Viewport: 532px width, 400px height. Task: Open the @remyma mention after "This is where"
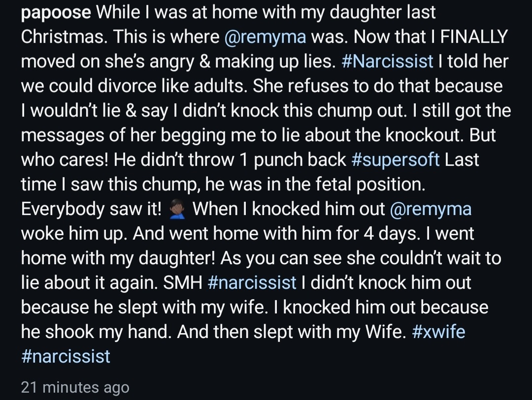pos(265,37)
